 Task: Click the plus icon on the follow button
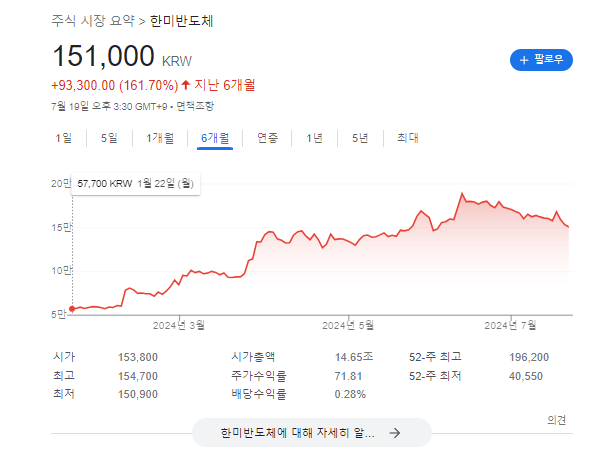tap(524, 60)
